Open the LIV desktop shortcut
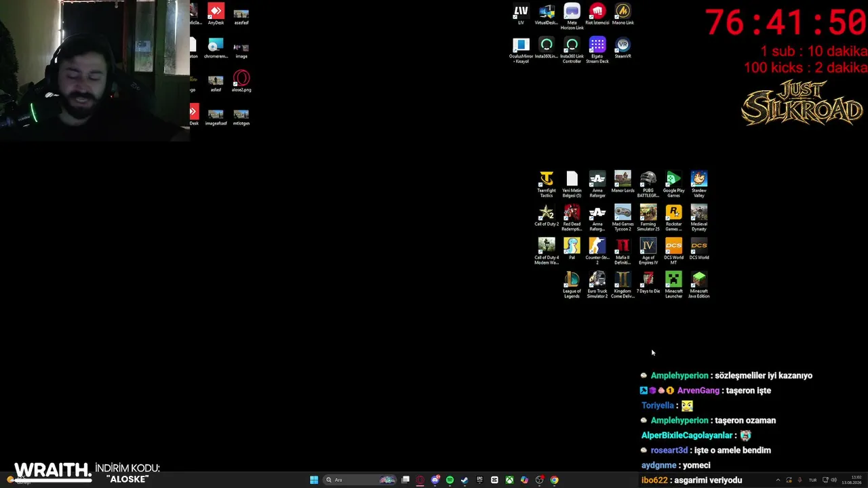This screenshot has height=488, width=868. 521,15
